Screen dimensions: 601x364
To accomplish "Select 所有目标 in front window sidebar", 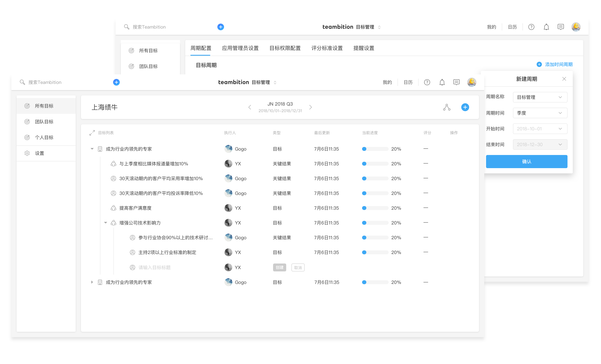I will (46, 106).
